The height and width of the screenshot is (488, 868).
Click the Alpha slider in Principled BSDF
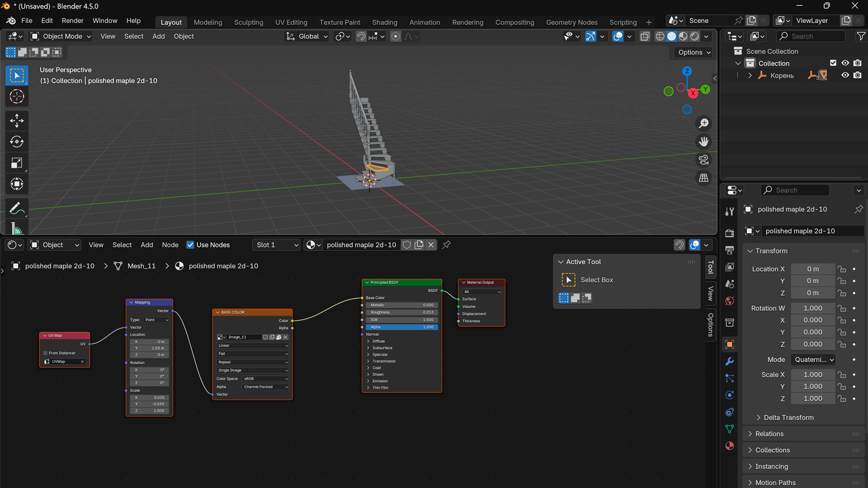click(x=402, y=327)
